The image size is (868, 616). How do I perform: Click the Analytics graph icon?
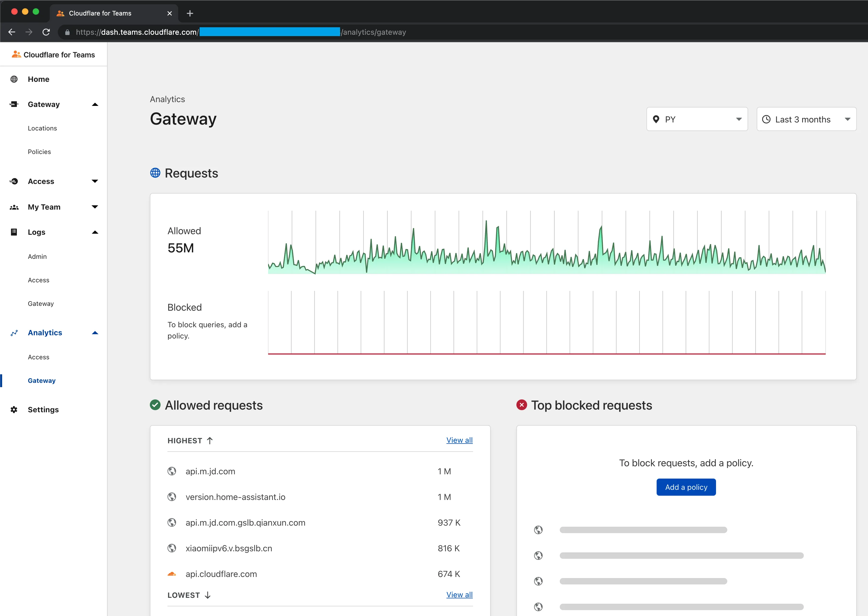pyautogui.click(x=14, y=333)
